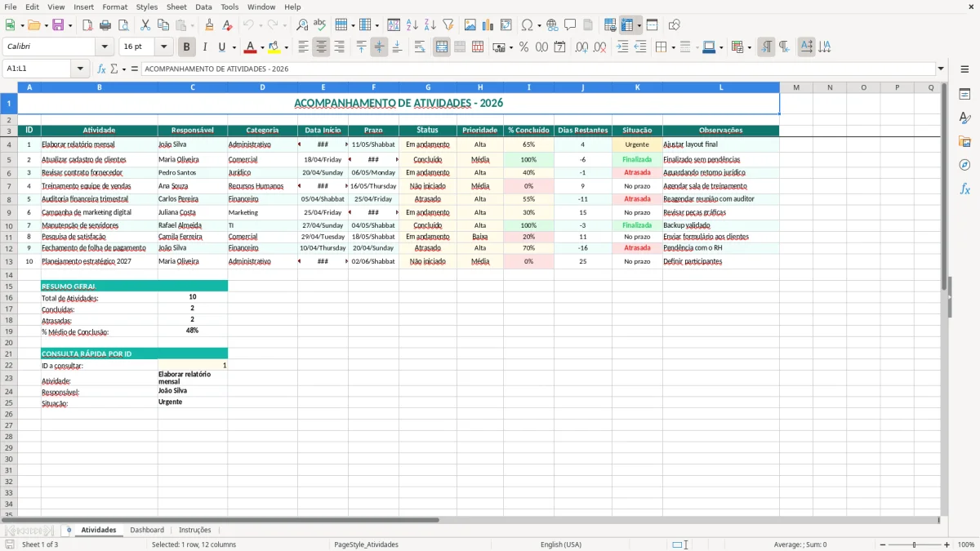This screenshot has height=551, width=980.
Task: Click the Insert Comment icon
Action: click(570, 25)
